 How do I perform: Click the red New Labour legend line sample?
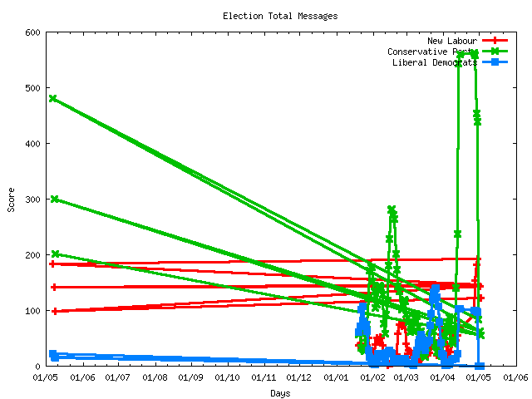coord(494,41)
